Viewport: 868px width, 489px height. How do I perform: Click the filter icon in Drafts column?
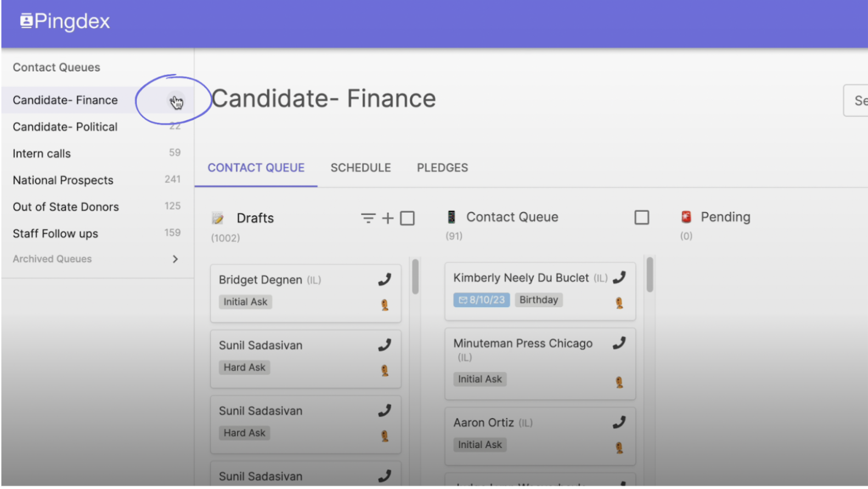(368, 218)
